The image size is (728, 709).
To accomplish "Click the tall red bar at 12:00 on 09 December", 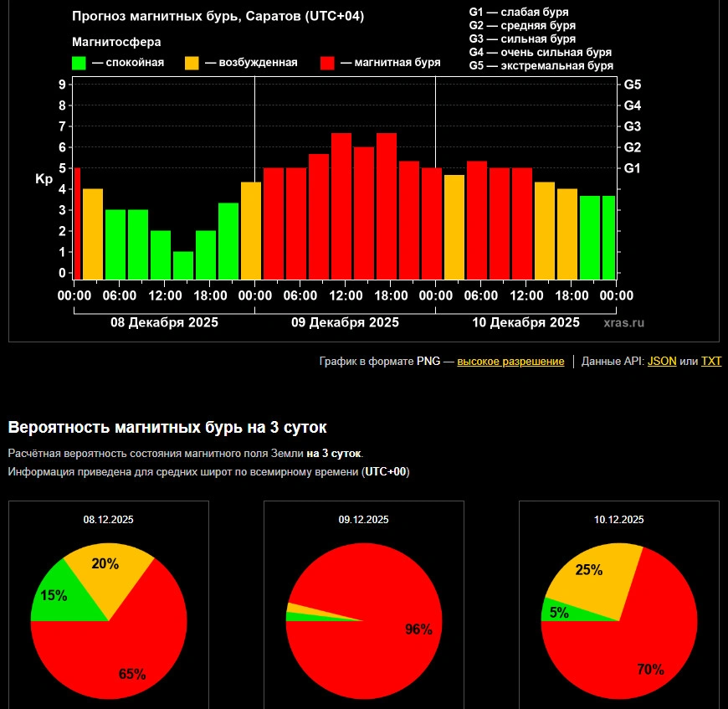I will (341, 205).
